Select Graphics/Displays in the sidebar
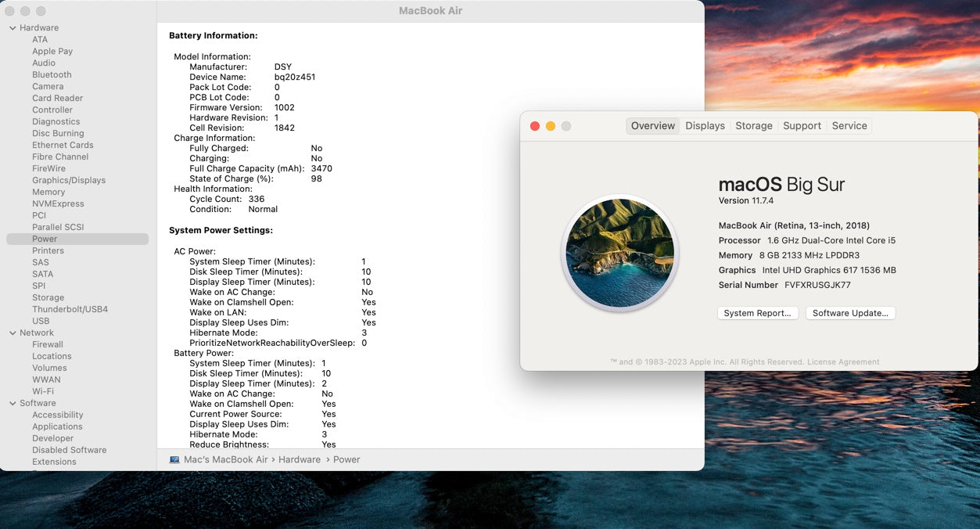 pyautogui.click(x=69, y=181)
